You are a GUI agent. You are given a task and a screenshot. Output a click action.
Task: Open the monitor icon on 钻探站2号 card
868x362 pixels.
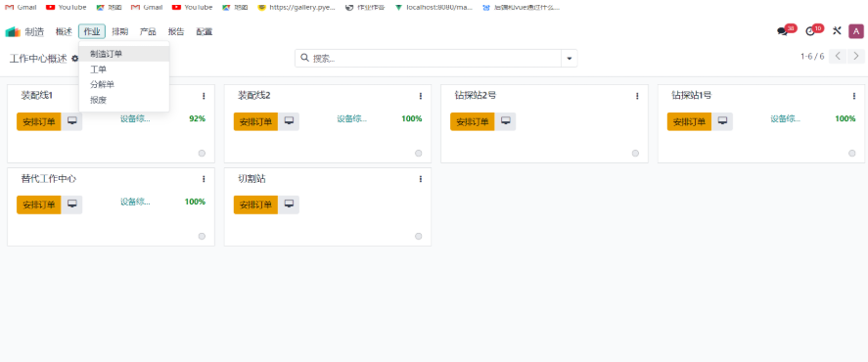[x=505, y=121]
